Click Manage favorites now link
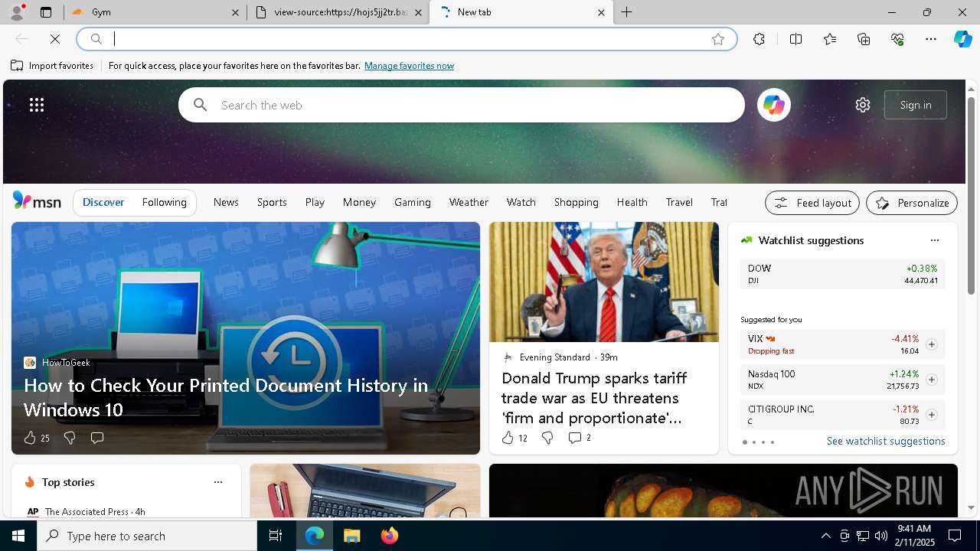This screenshot has width=980, height=551. [x=409, y=66]
